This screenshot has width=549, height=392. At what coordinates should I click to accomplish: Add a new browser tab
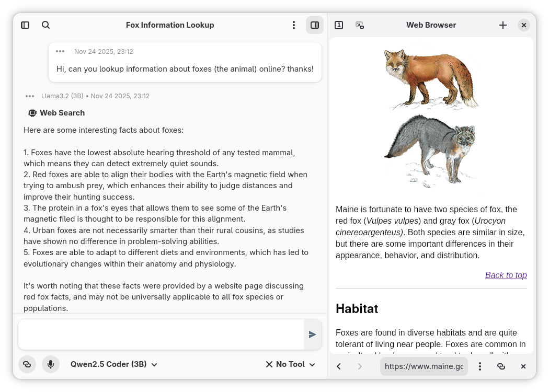(503, 25)
